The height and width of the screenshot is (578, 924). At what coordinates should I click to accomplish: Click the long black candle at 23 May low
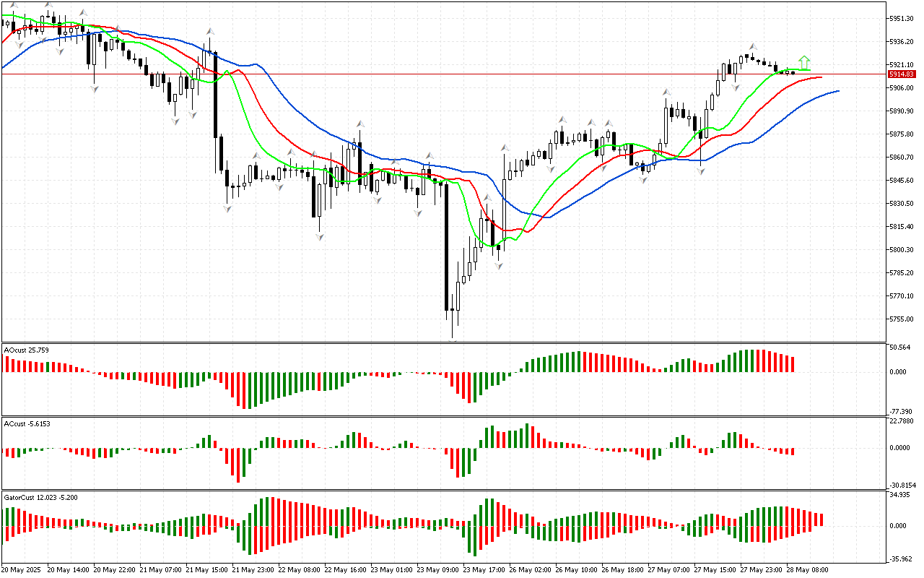[446, 246]
